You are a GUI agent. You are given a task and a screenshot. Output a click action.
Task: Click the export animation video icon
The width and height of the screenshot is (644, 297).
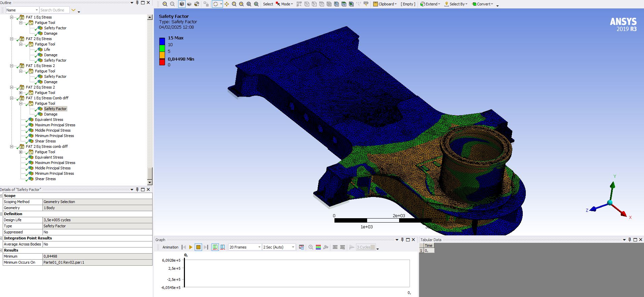[x=301, y=247]
